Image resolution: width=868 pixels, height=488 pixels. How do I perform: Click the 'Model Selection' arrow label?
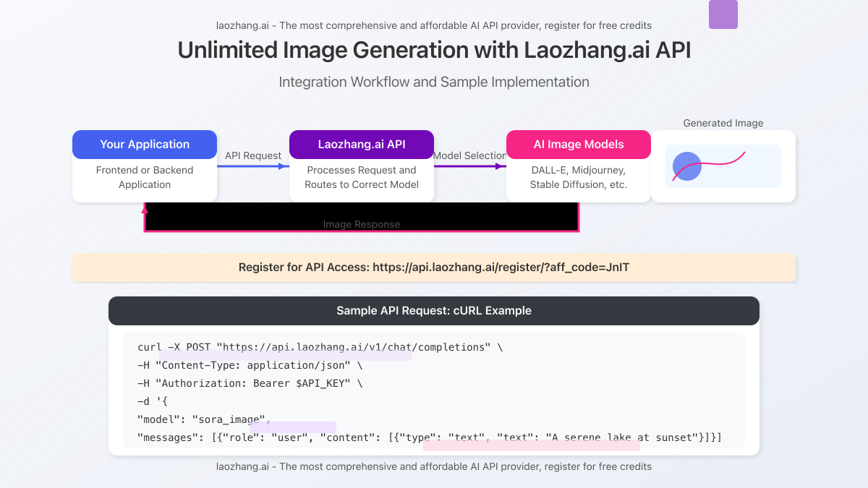(x=470, y=155)
